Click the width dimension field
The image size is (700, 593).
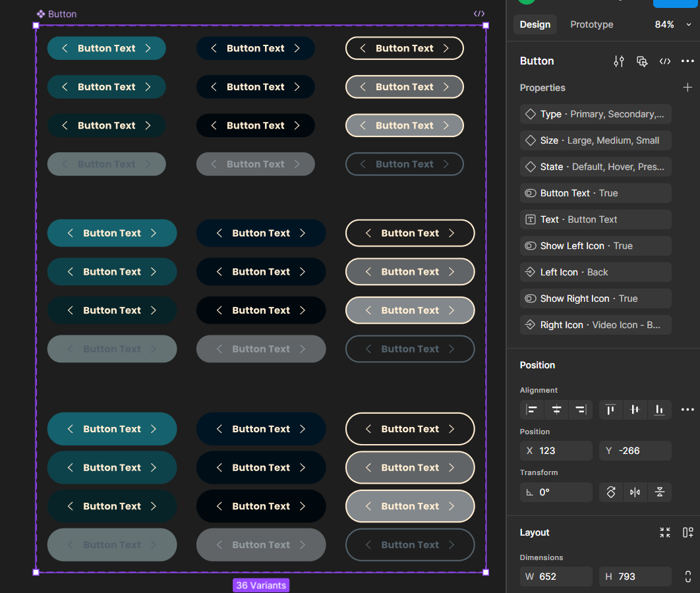(556, 577)
